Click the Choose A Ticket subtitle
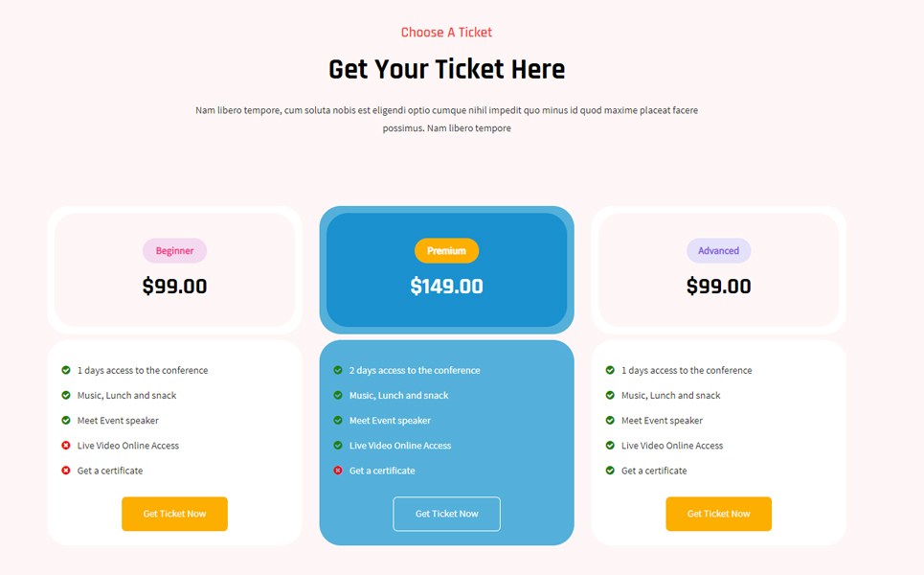The image size is (924, 575). (x=446, y=33)
